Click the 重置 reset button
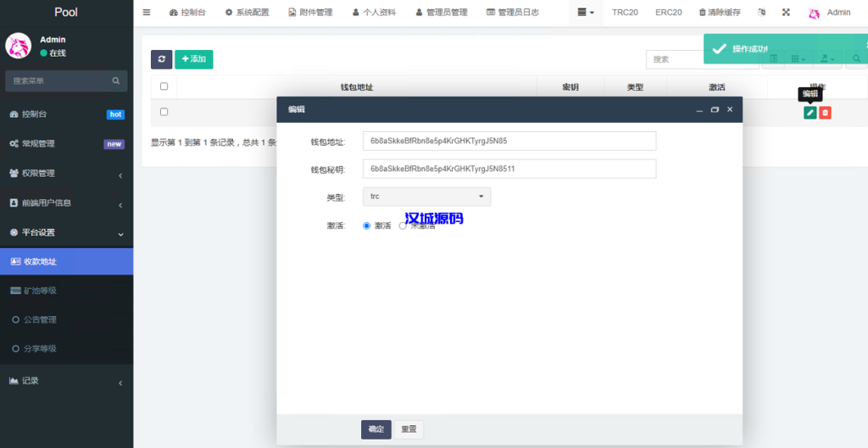The width and height of the screenshot is (868, 448). (x=409, y=429)
